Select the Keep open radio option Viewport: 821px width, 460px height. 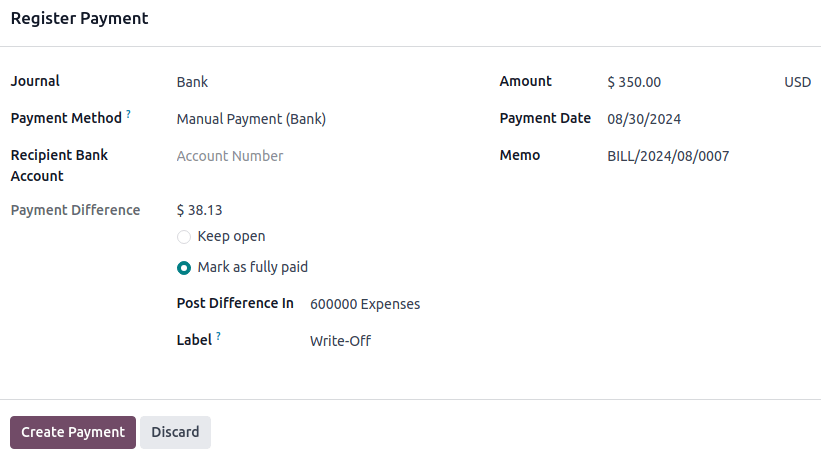click(183, 237)
